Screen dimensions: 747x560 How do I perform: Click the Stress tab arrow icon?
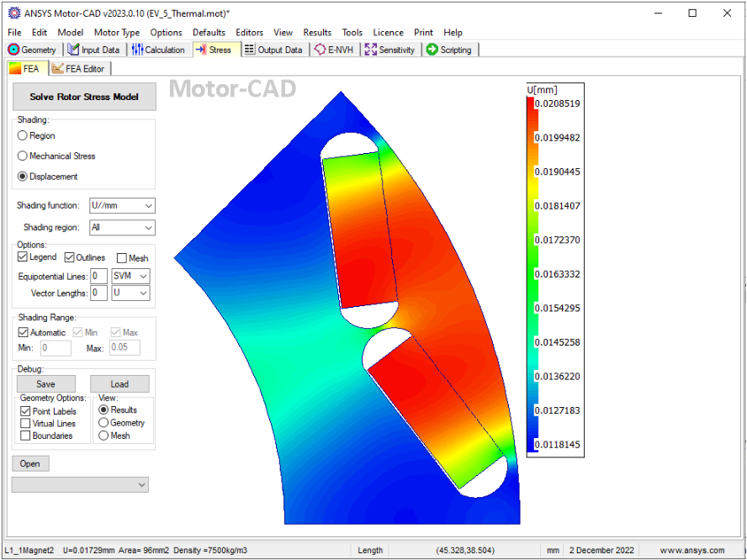click(201, 50)
